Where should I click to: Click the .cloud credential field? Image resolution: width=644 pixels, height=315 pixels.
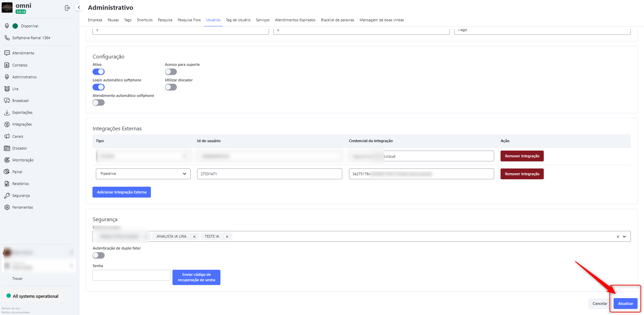pos(421,156)
